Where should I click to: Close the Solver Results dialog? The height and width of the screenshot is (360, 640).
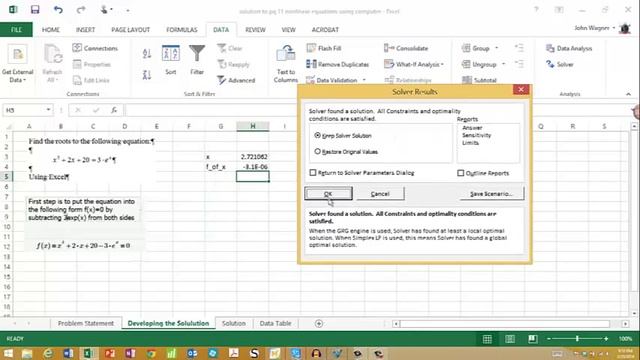[521, 89]
